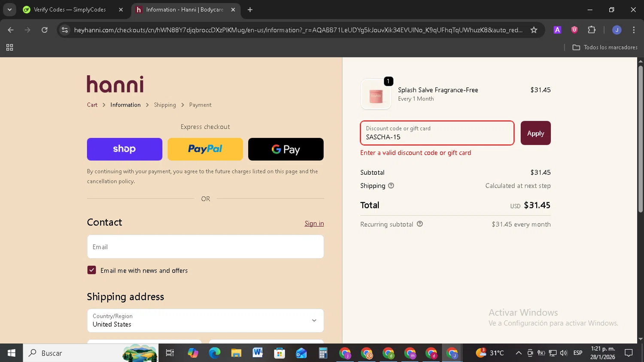Reload the current page
644x362 pixels.
tap(45, 30)
